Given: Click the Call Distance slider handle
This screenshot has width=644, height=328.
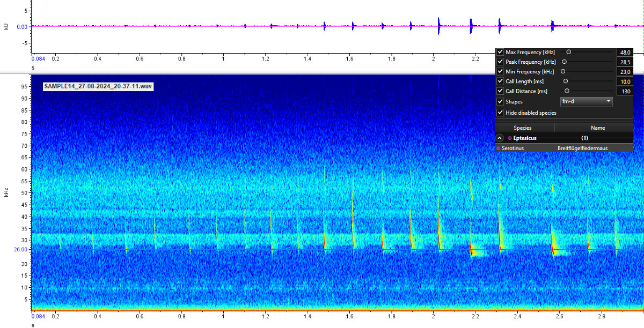Looking at the screenshot, I should 567,91.
